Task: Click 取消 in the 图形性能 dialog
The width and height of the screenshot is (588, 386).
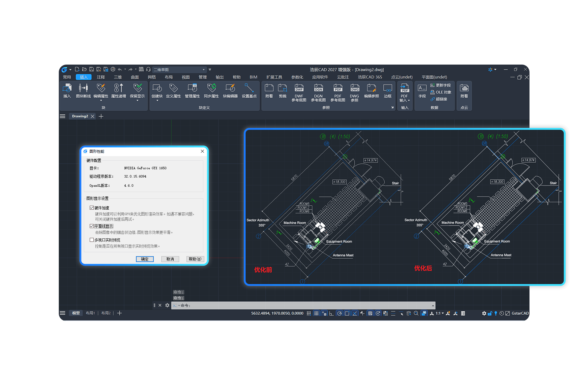Action: coord(170,259)
